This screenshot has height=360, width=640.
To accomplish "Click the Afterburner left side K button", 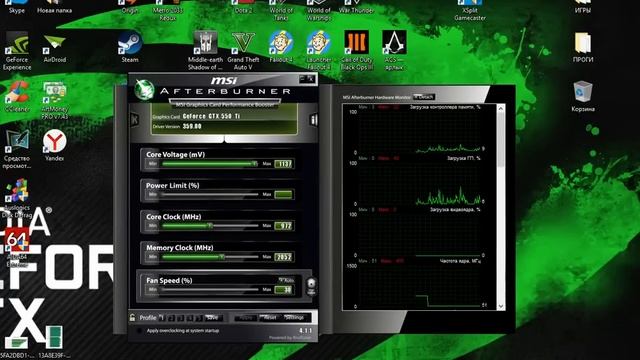I will pos(134,119).
